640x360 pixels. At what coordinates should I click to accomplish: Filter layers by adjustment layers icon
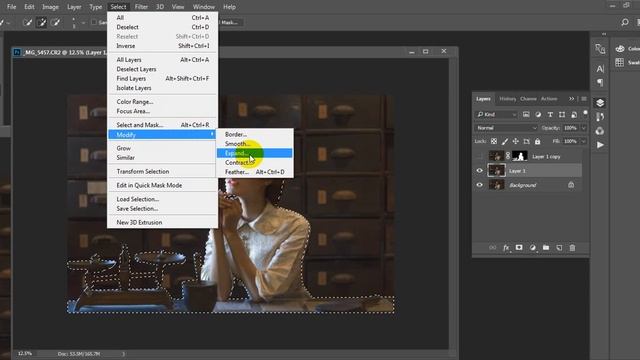point(538,115)
